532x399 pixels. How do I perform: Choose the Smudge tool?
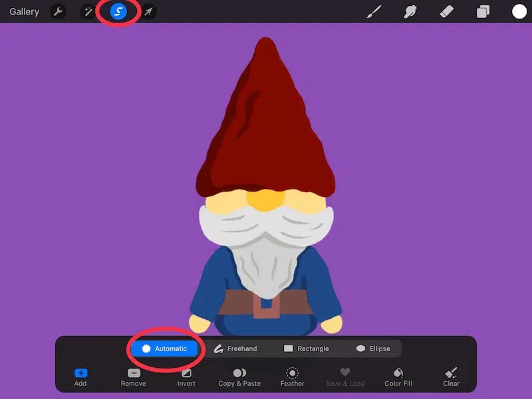pyautogui.click(x=410, y=11)
